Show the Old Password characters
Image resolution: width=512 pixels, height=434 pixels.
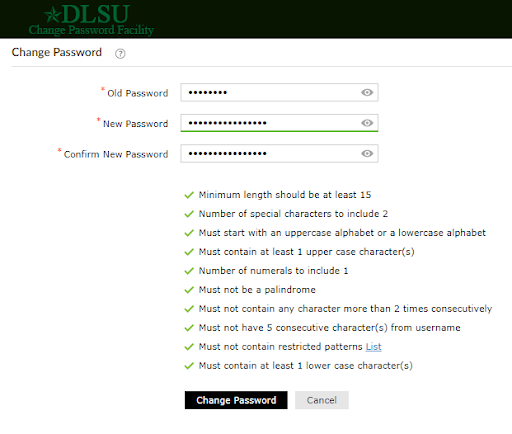(367, 92)
